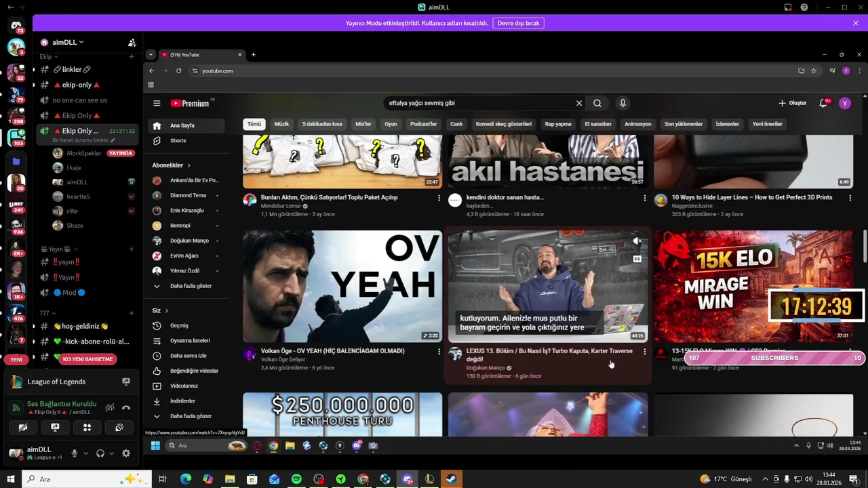Open the Discord help icon in title bar
The height and width of the screenshot is (488, 868).
[804, 7]
